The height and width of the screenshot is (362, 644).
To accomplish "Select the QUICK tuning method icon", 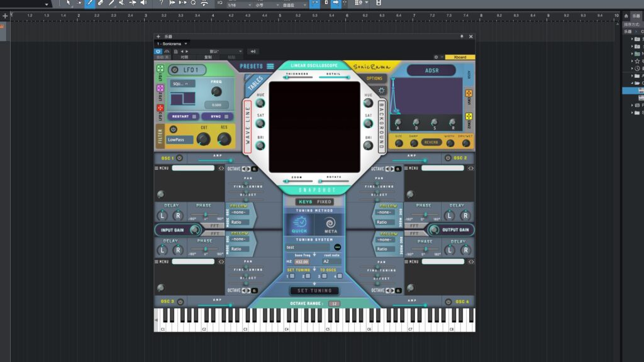I will 299,224.
